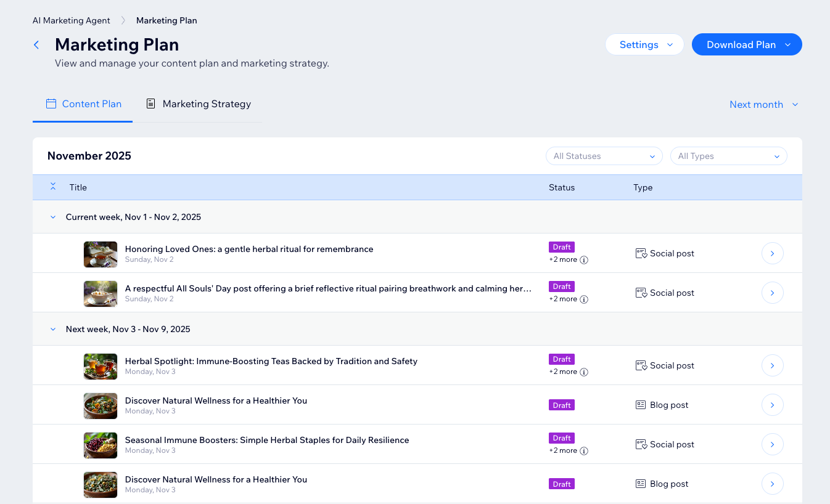Click the info icon on the Herbal Spotlight row
Image resolution: width=830 pixels, height=504 pixels.
pyautogui.click(x=584, y=372)
